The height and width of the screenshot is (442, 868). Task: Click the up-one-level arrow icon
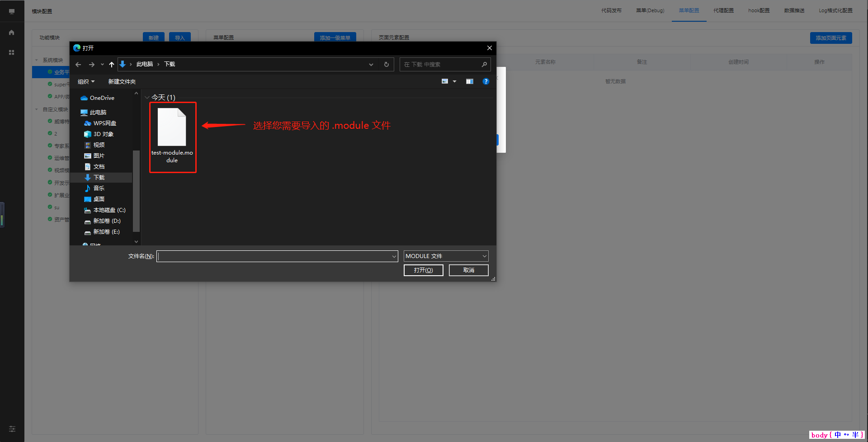(112, 65)
